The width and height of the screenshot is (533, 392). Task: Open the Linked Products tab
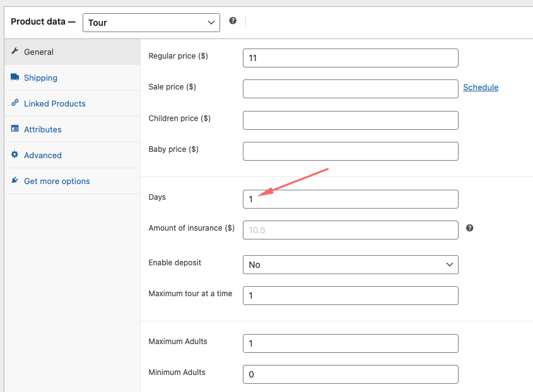click(x=73, y=103)
